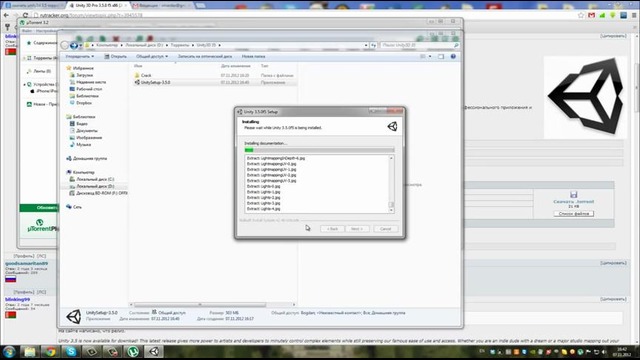
Task: Open the address bar history dropdown arrow
Action: pyautogui.click(x=366, y=45)
